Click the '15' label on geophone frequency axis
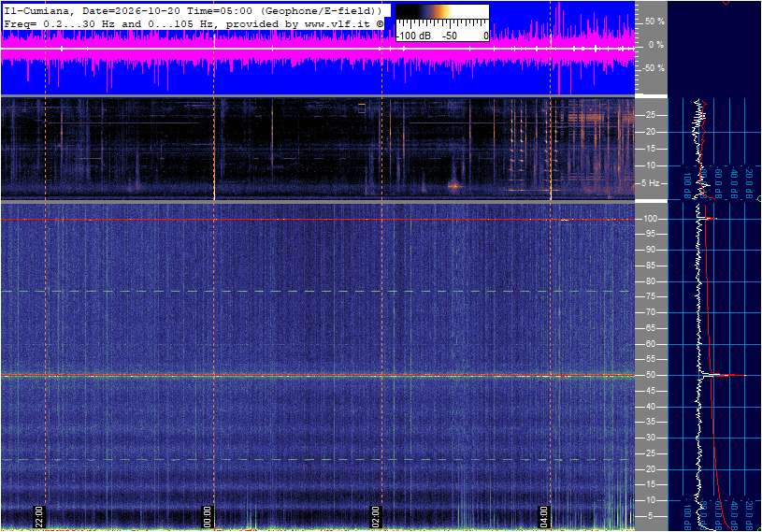Image resolution: width=762 pixels, height=532 pixels. pos(650,149)
